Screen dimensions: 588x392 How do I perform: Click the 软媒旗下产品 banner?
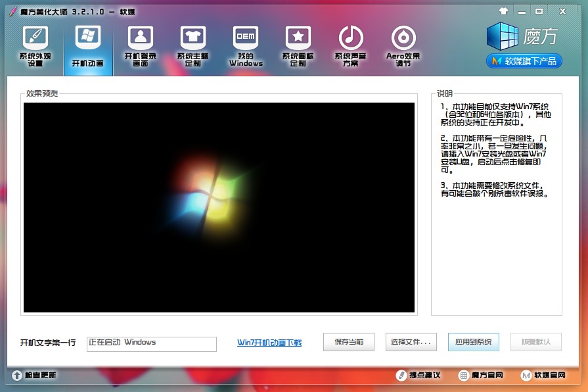click(526, 61)
